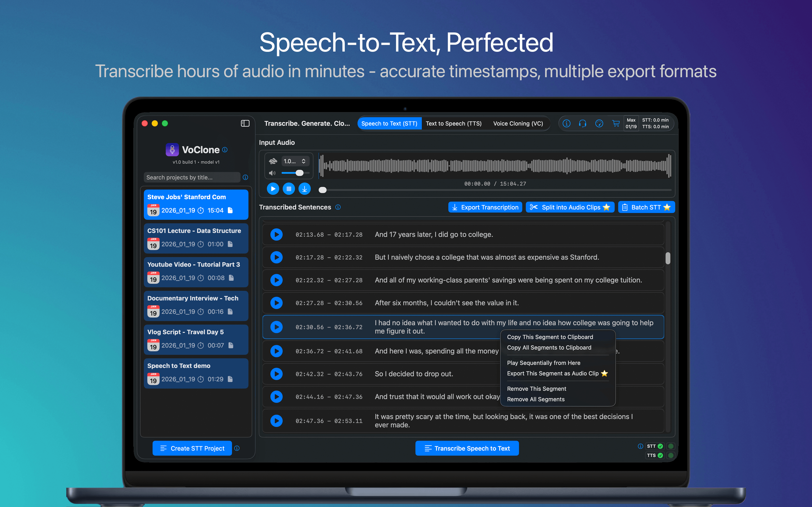Download the input audio file
Viewport: 812px width, 507px height.
coord(304,189)
